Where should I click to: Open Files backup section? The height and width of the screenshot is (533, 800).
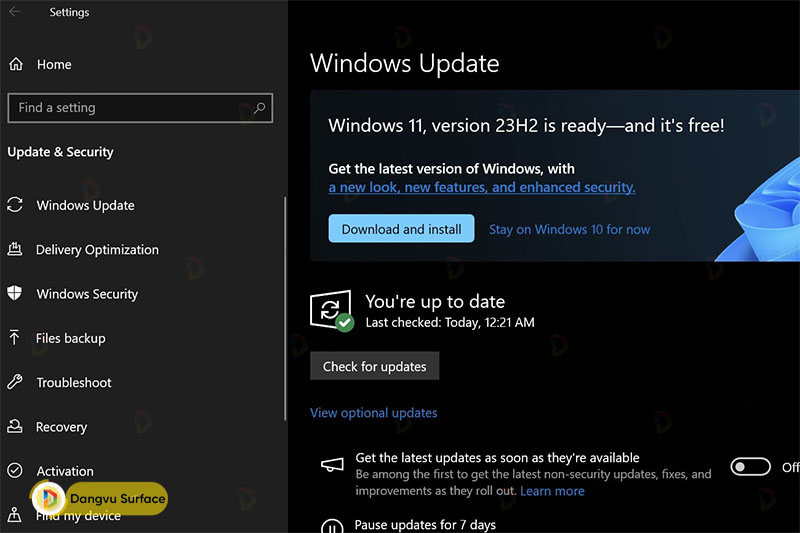coord(71,338)
